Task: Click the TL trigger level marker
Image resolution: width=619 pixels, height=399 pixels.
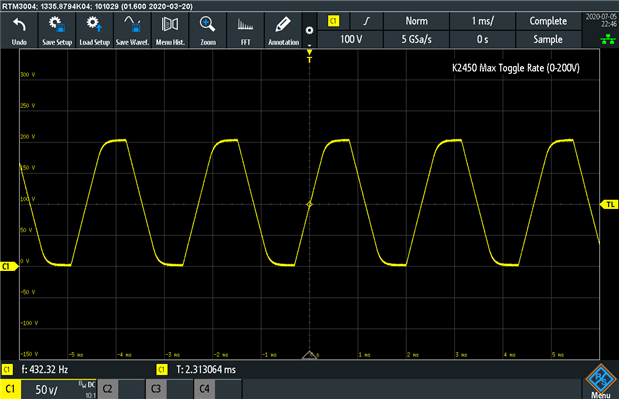Action: (609, 204)
